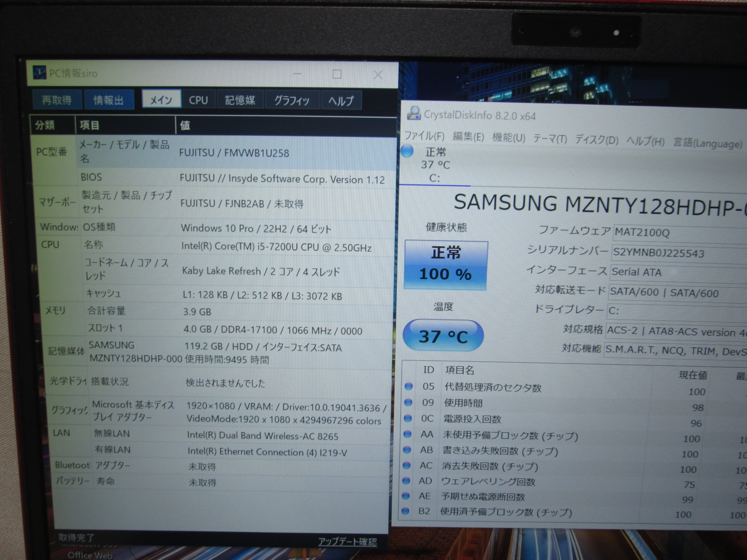Click the status dot for attribute AB
This screenshot has width=747, height=560.
click(x=407, y=450)
